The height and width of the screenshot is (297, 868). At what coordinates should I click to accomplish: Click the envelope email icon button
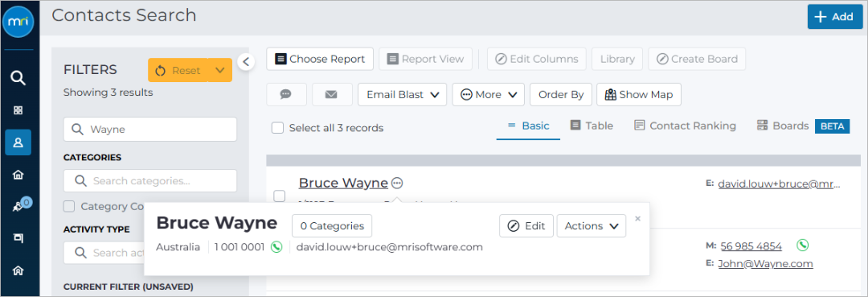tap(332, 95)
